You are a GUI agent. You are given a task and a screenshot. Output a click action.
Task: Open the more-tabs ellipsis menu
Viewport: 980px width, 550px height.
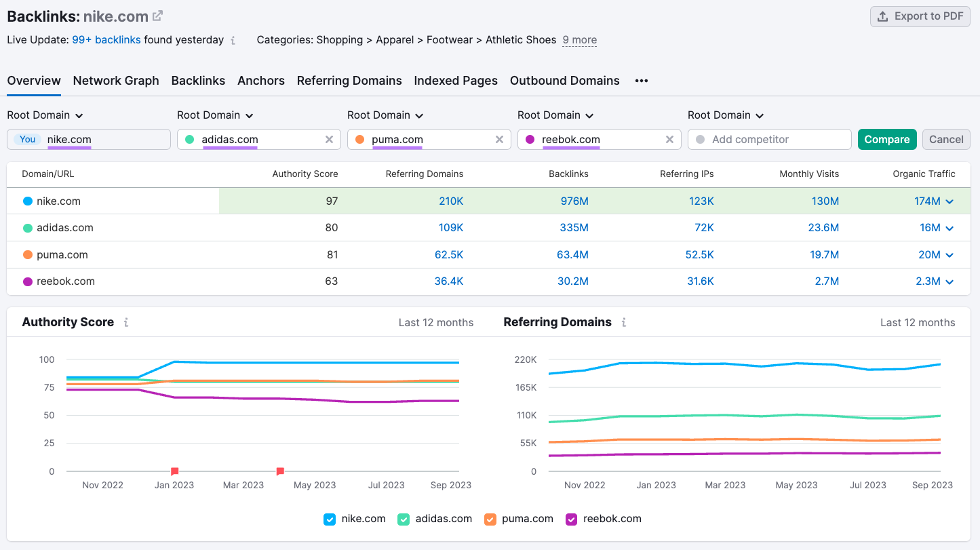[641, 81]
